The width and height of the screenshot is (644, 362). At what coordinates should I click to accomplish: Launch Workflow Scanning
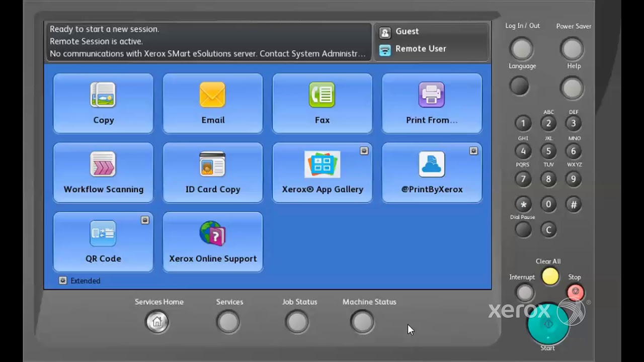pos(103,172)
